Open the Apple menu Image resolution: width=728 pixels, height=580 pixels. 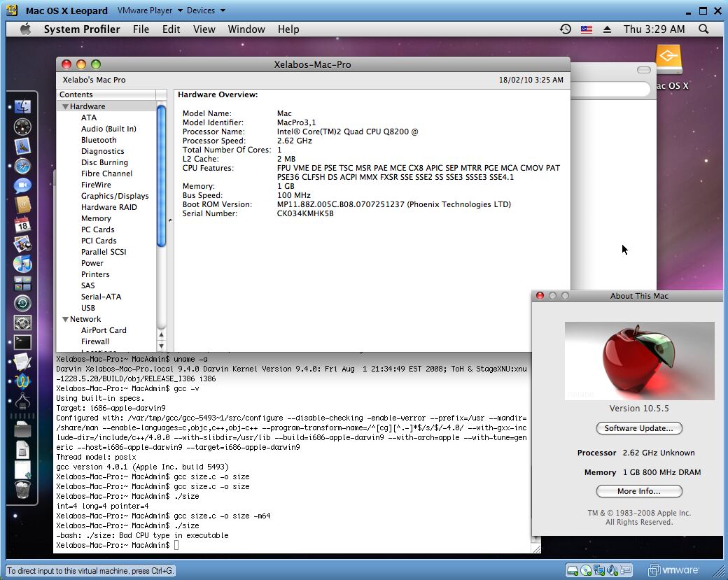[x=25, y=29]
